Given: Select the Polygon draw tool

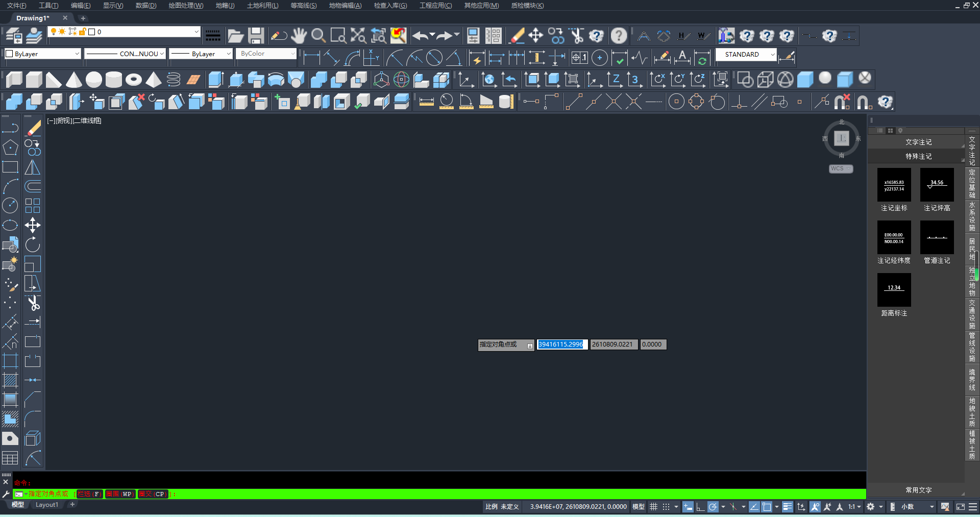Looking at the screenshot, I should [10, 147].
